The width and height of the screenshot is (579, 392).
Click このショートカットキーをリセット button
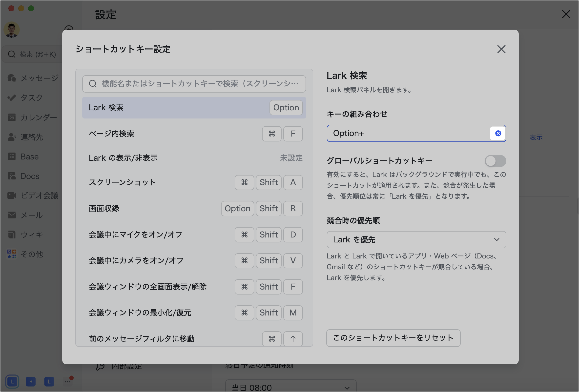coord(393,338)
